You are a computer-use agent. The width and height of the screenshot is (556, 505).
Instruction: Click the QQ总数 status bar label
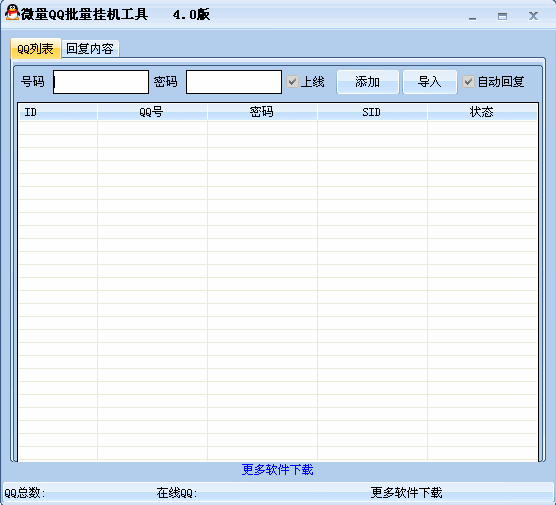click(x=24, y=493)
